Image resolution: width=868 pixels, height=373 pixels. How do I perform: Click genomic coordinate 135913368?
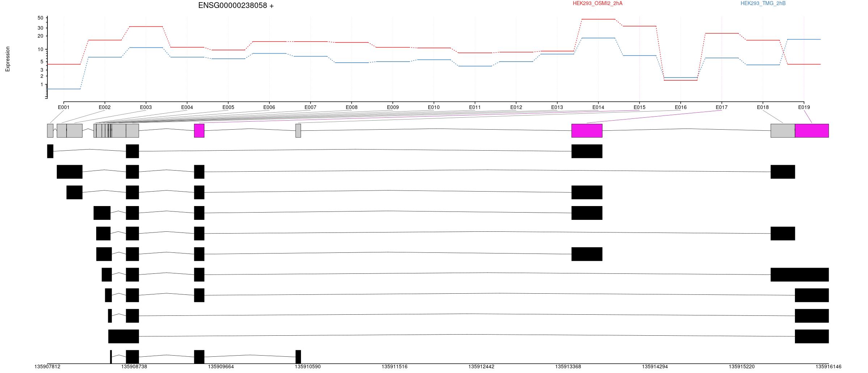click(x=568, y=366)
